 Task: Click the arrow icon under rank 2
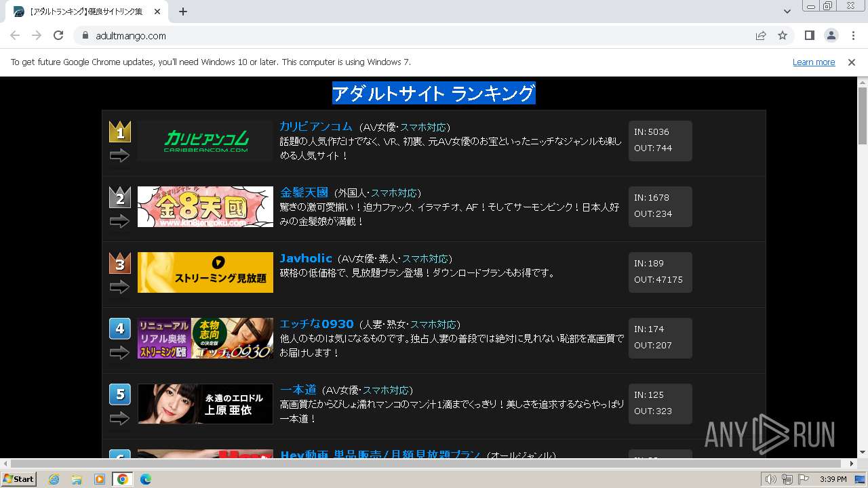[119, 222]
